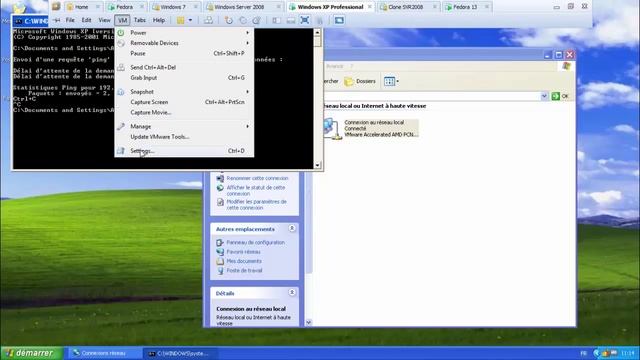Screen dimensions: 640x360
Task: Open the Tabs menu
Action: coord(140,20)
